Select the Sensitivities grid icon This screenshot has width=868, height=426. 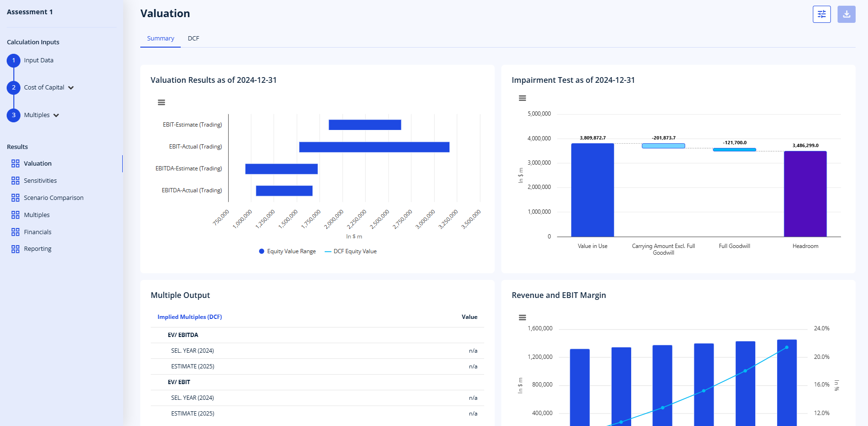coord(15,181)
